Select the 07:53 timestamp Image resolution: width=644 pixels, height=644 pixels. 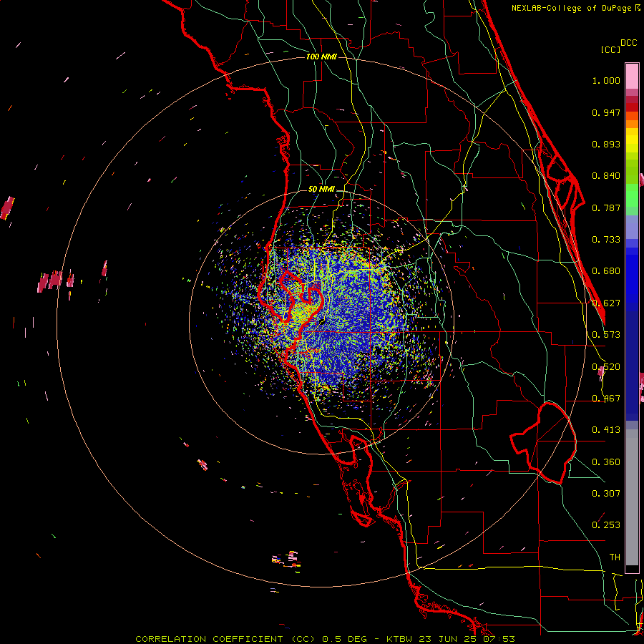point(499,639)
